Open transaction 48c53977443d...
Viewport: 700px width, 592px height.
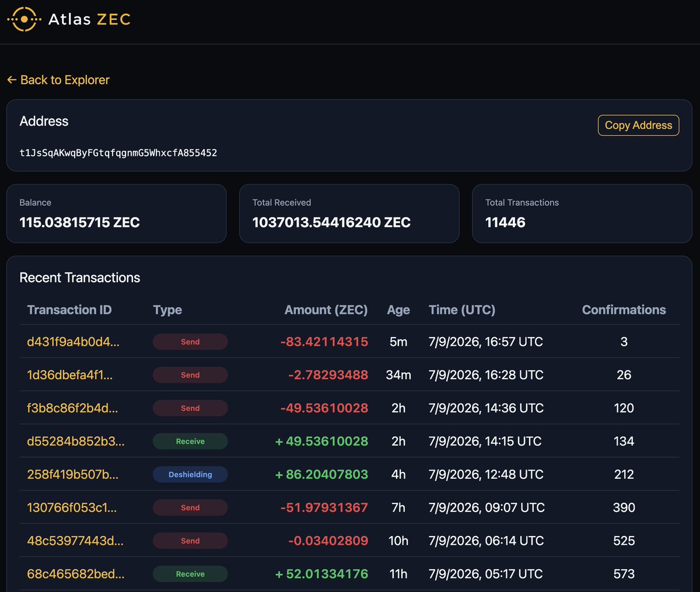click(x=75, y=541)
